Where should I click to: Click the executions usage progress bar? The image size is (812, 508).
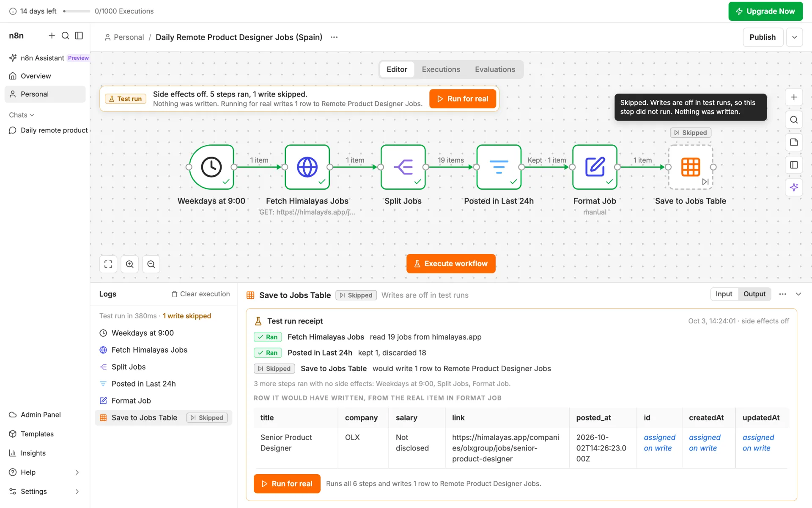coord(77,11)
